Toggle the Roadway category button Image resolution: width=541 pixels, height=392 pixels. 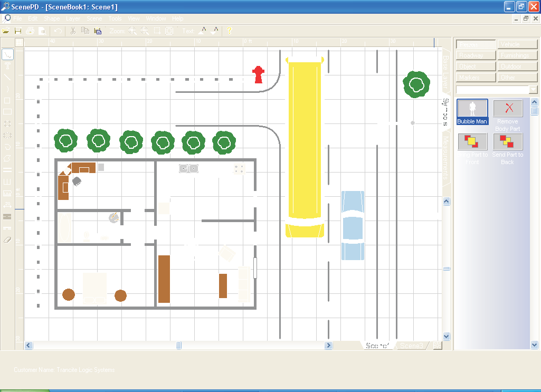pos(476,55)
